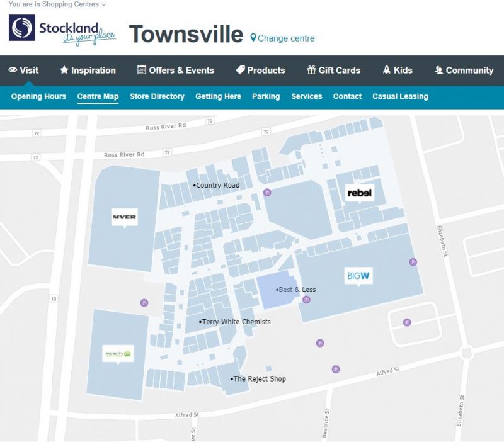504x447 pixels.
Task: Open the Community menu
Action: [x=464, y=70]
